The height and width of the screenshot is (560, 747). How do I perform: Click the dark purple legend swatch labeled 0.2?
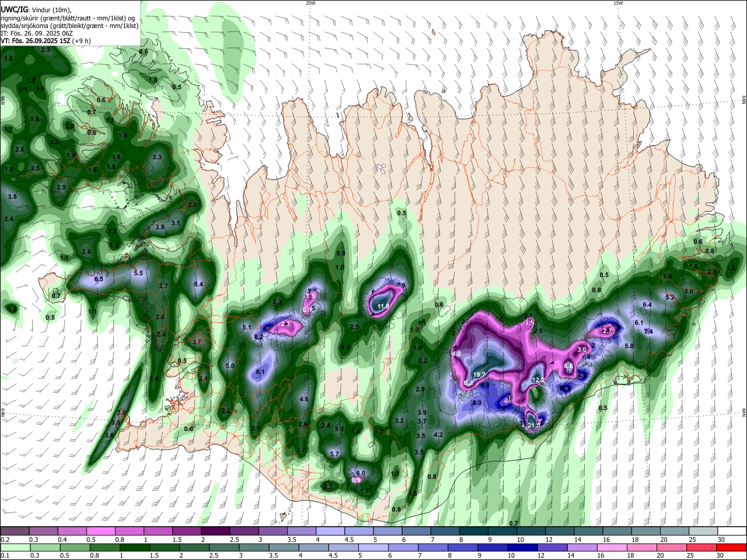[x=15, y=531]
